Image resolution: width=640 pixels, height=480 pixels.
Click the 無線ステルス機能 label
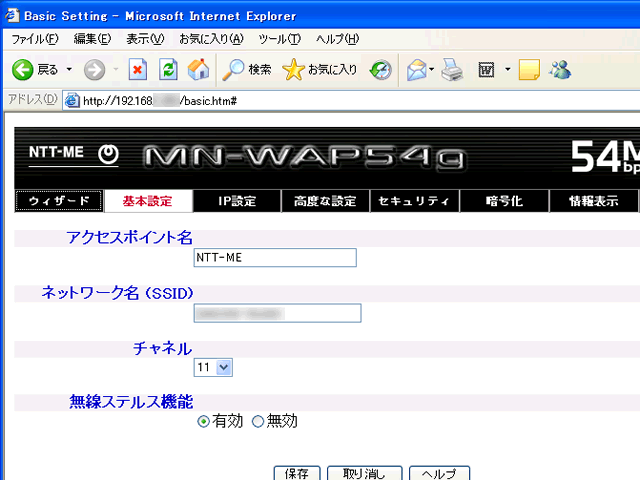point(131,402)
